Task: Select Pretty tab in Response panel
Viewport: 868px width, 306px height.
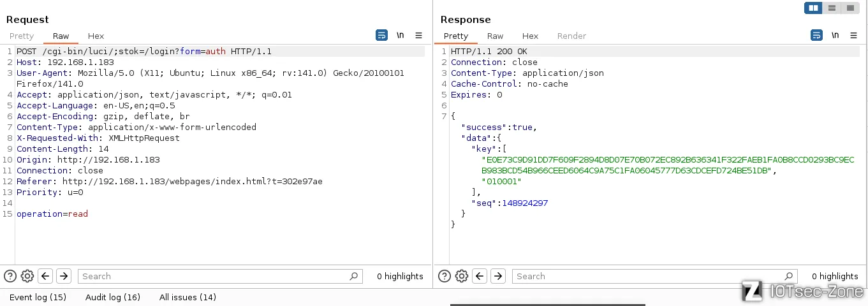Action: [x=456, y=36]
